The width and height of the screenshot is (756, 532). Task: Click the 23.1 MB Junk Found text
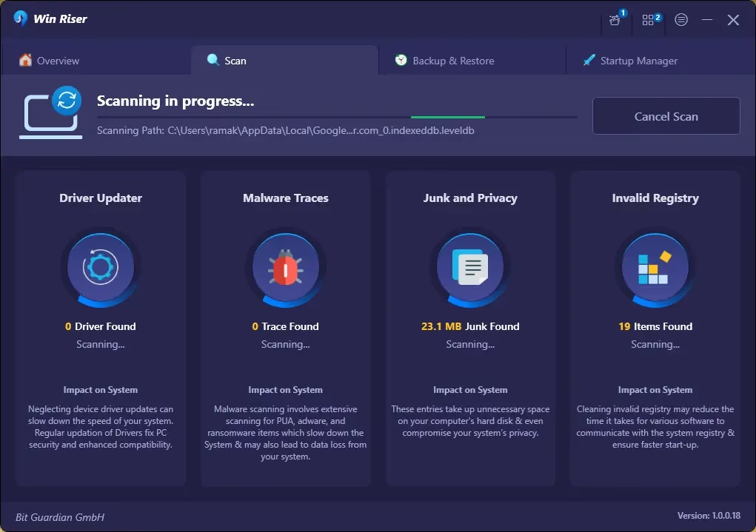coord(470,326)
